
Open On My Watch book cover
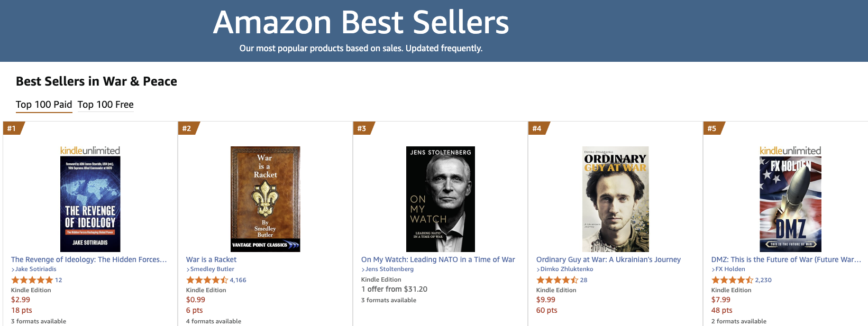(440, 199)
